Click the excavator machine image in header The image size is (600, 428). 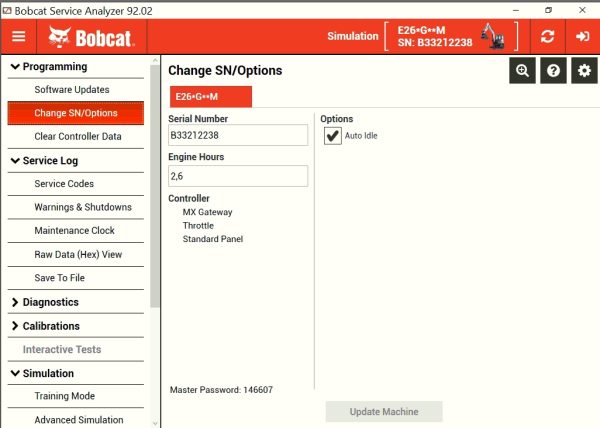click(x=493, y=36)
